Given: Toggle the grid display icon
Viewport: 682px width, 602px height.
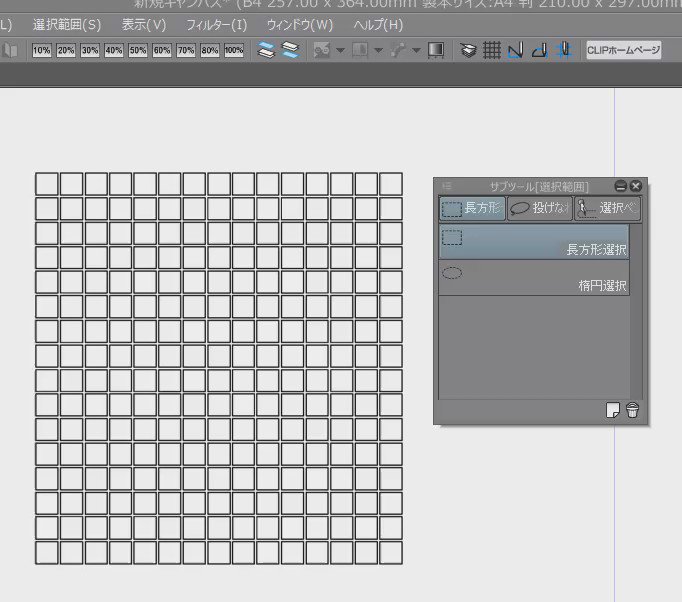Looking at the screenshot, I should (x=492, y=50).
